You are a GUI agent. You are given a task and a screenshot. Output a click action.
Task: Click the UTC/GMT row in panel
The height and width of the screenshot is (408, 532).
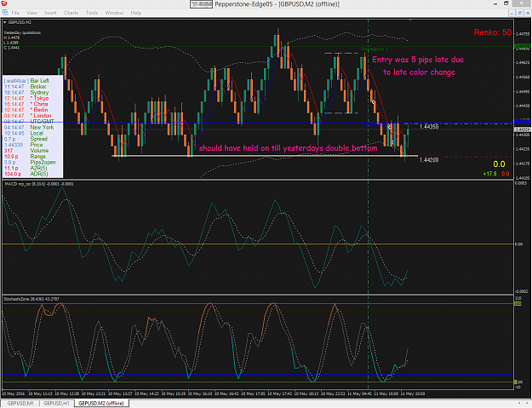tap(29, 122)
